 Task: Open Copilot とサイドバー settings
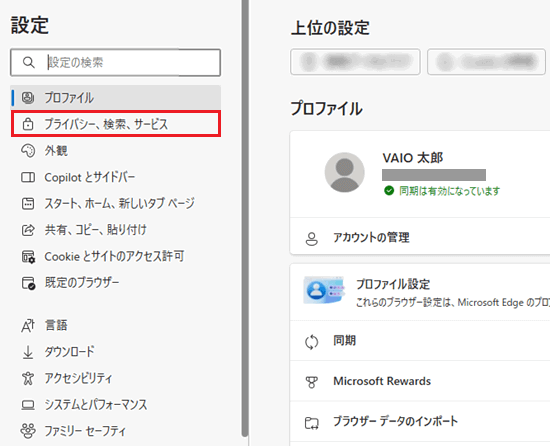(90, 177)
